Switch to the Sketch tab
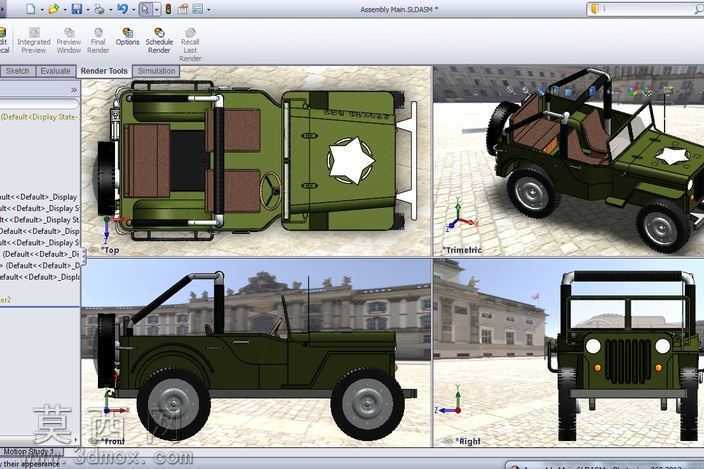This screenshot has height=469, width=704. [x=18, y=71]
